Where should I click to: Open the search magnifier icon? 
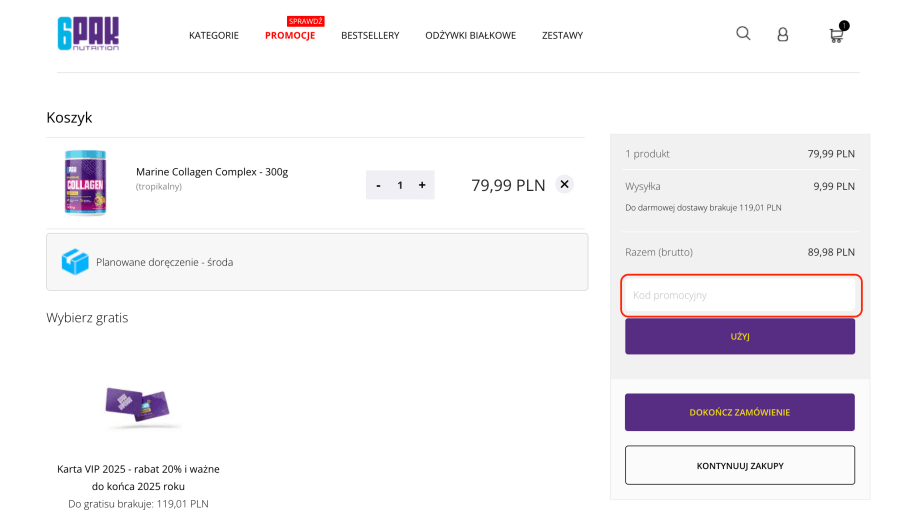pyautogui.click(x=743, y=33)
